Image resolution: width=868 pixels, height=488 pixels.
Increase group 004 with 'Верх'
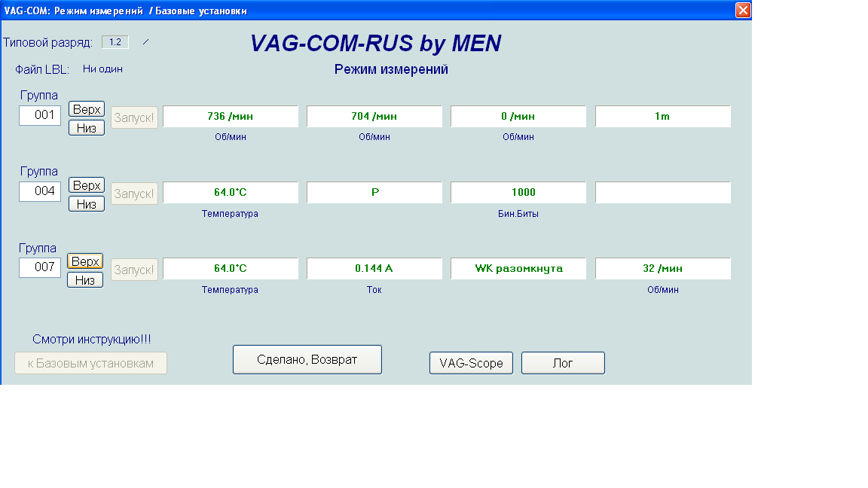tap(87, 185)
